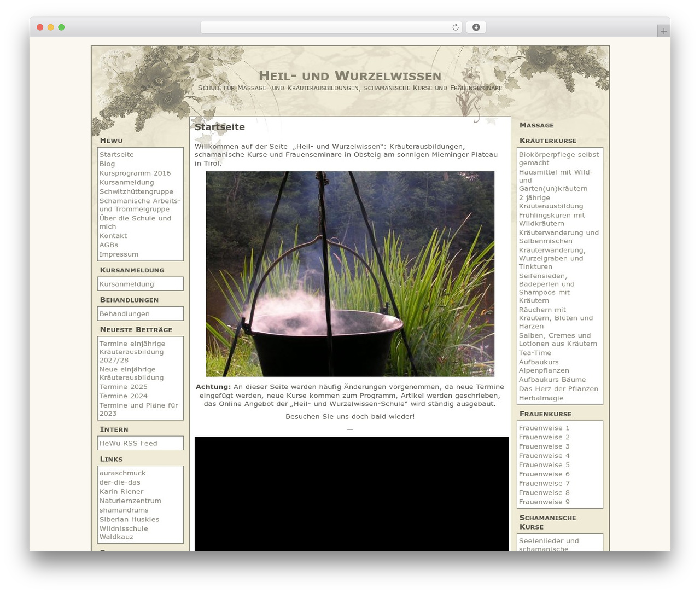Click the browser download arrow icon
700x593 pixels.
point(476,27)
